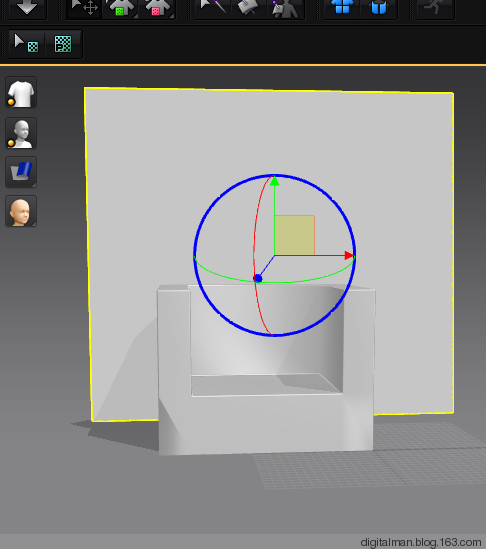Click the blue Z-axis gizmo dot
This screenshot has width=486, height=549.
258,278
